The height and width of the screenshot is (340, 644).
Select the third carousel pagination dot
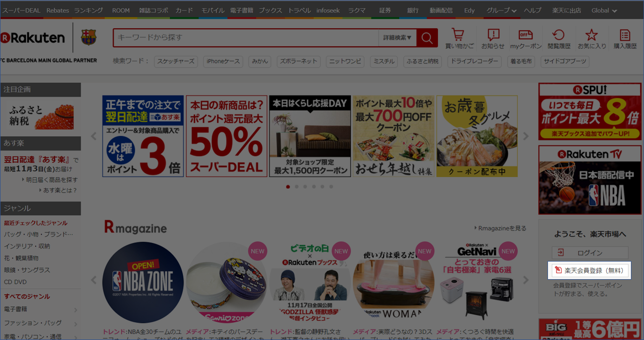pos(305,187)
